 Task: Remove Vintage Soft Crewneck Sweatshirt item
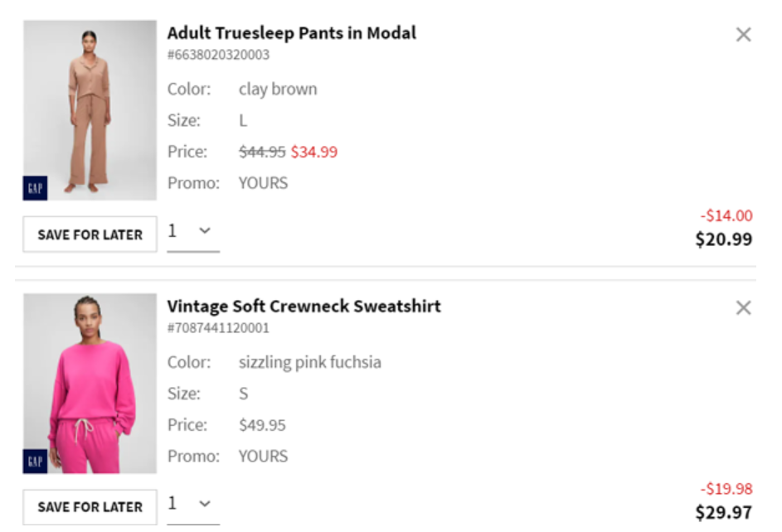pos(743,308)
